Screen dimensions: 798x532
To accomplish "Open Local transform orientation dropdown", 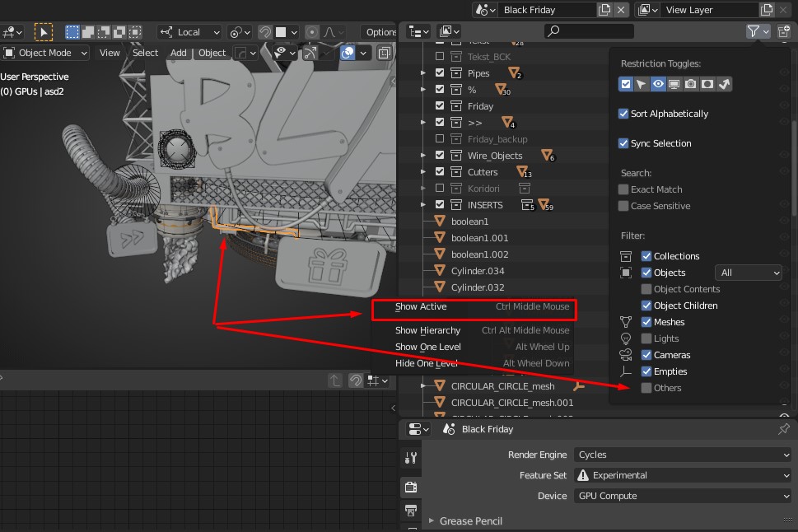I will (189, 33).
